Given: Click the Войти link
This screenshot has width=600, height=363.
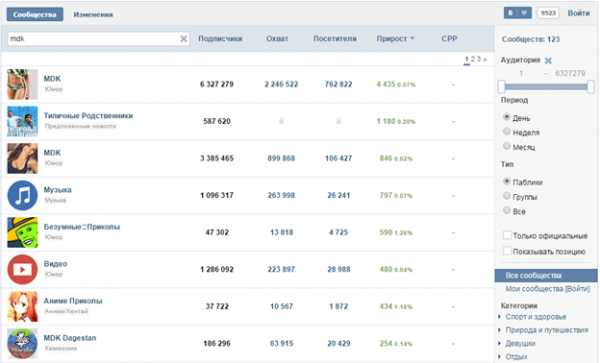Looking at the screenshot, I should [x=578, y=13].
